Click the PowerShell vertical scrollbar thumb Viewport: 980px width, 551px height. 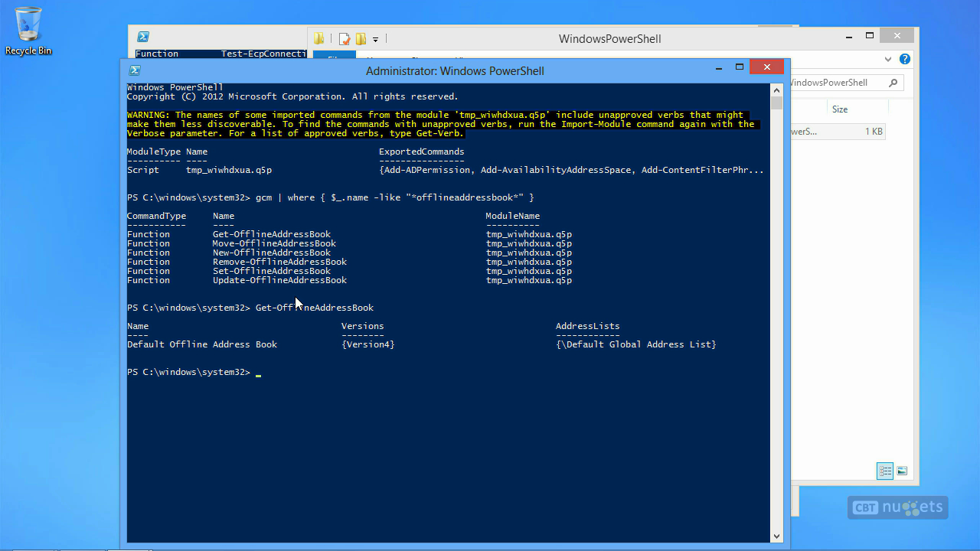(776, 103)
